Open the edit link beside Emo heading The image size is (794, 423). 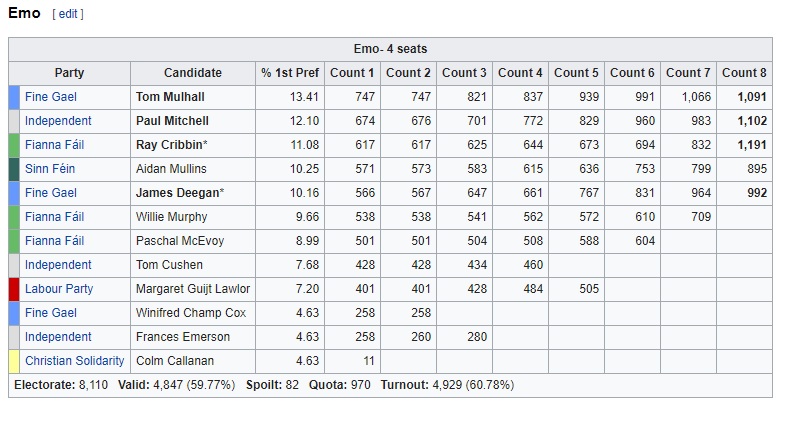coord(68,14)
